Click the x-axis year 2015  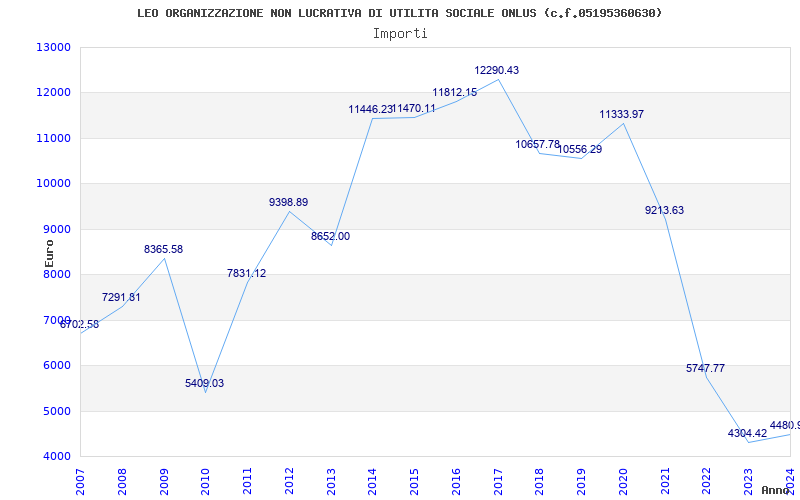pyautogui.click(x=414, y=481)
